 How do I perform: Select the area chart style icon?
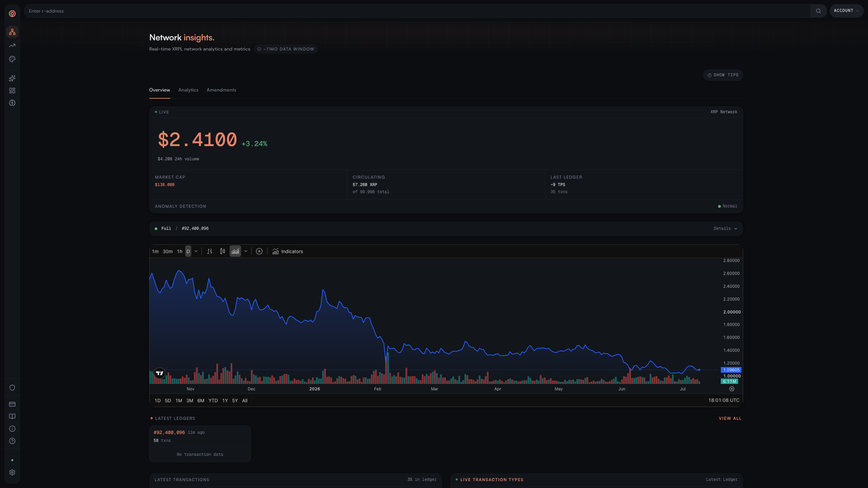(235, 251)
